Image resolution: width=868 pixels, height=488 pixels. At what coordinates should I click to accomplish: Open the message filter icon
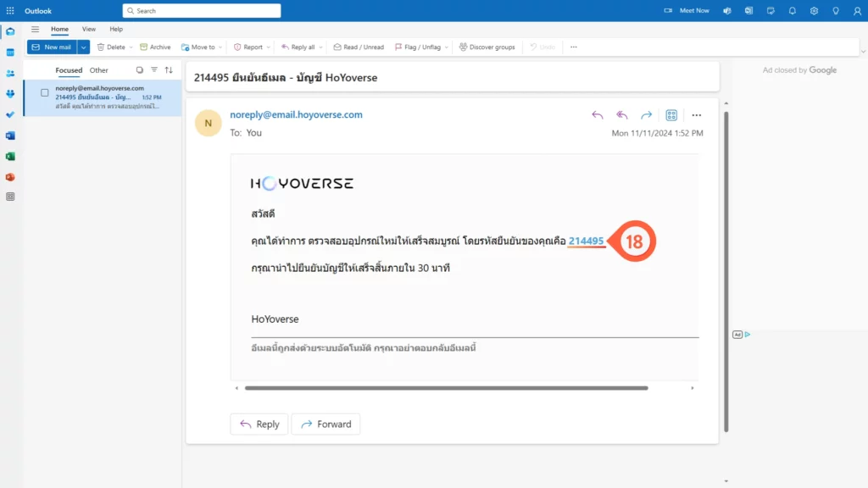(x=154, y=69)
